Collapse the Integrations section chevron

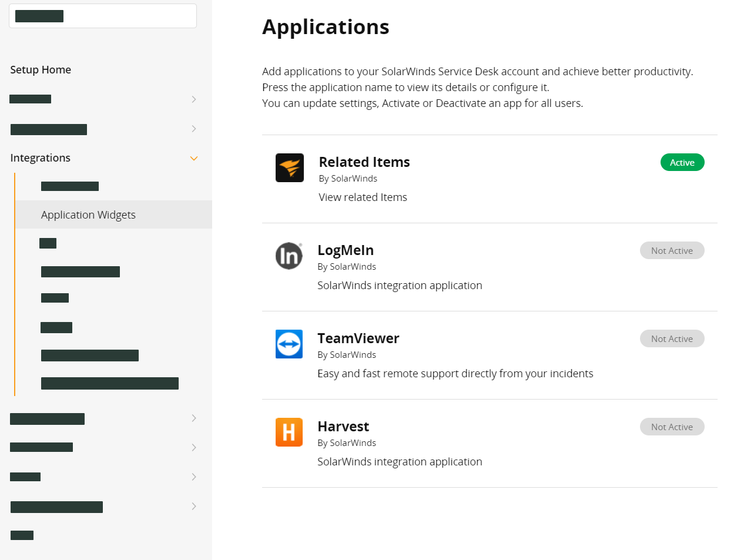coord(194,159)
